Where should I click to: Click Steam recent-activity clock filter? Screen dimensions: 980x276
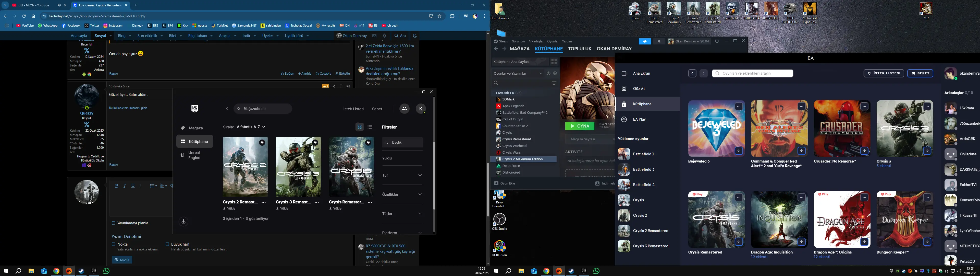(548, 73)
